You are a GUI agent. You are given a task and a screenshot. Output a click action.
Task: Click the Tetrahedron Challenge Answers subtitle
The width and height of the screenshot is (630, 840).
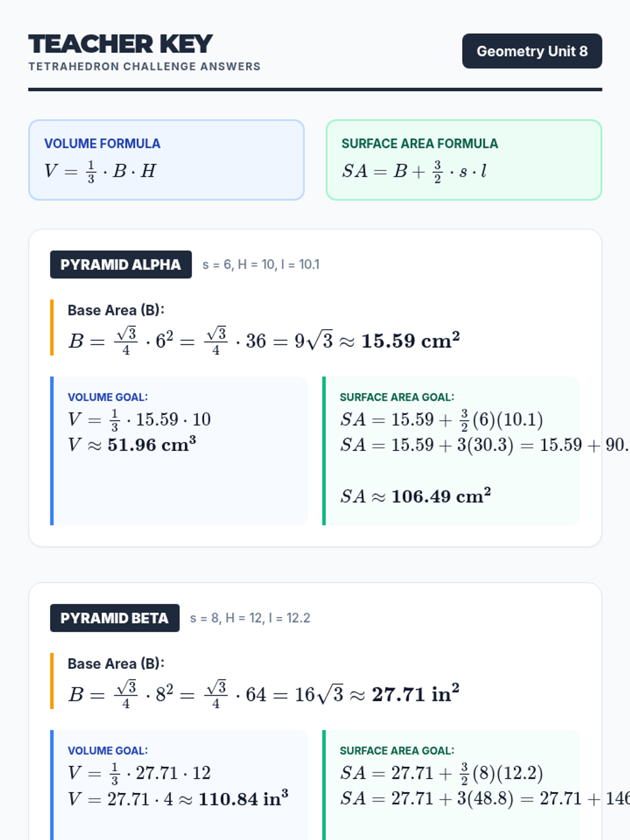144,67
